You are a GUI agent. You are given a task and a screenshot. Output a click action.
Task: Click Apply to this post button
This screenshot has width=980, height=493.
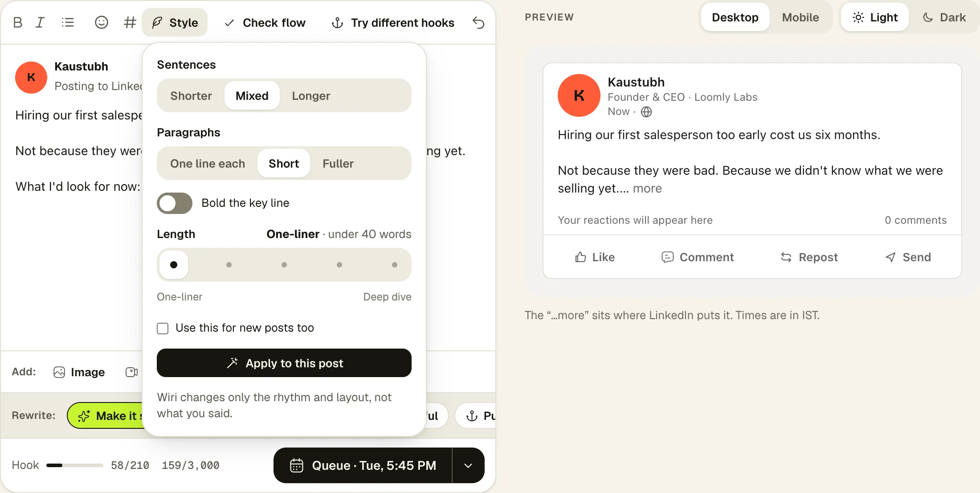click(x=284, y=363)
